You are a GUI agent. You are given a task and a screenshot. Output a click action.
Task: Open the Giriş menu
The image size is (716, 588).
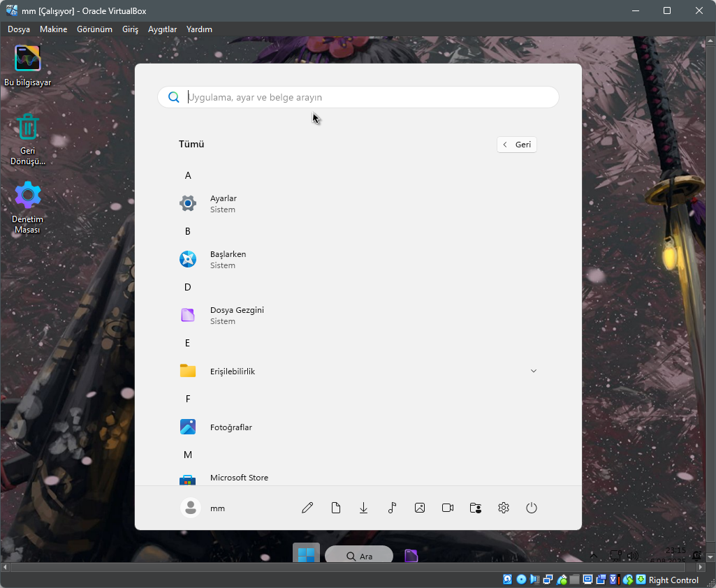(130, 29)
